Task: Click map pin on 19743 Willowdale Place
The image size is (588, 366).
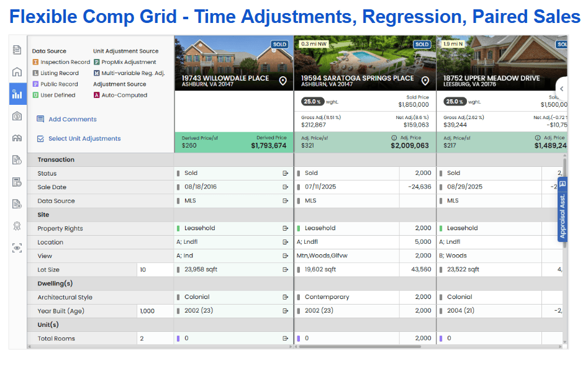Action: coord(283,81)
